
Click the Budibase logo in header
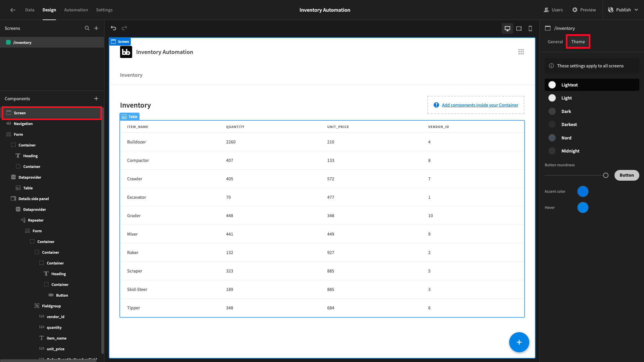coord(126,52)
